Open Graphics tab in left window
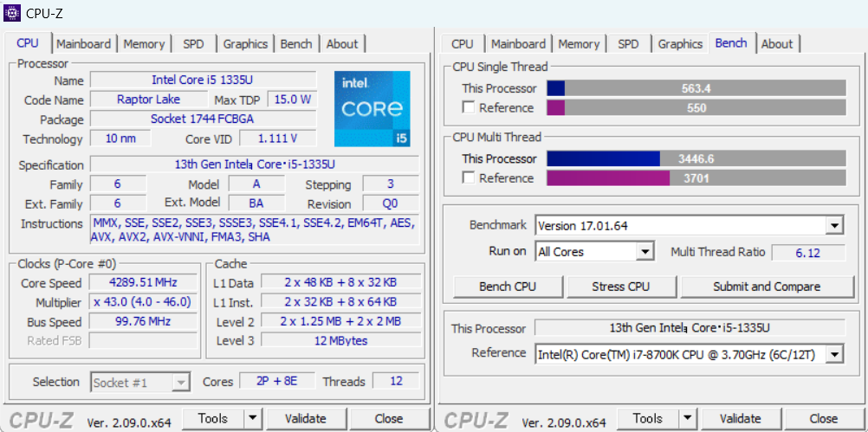Screen dimensions: 868x432 point(245,44)
